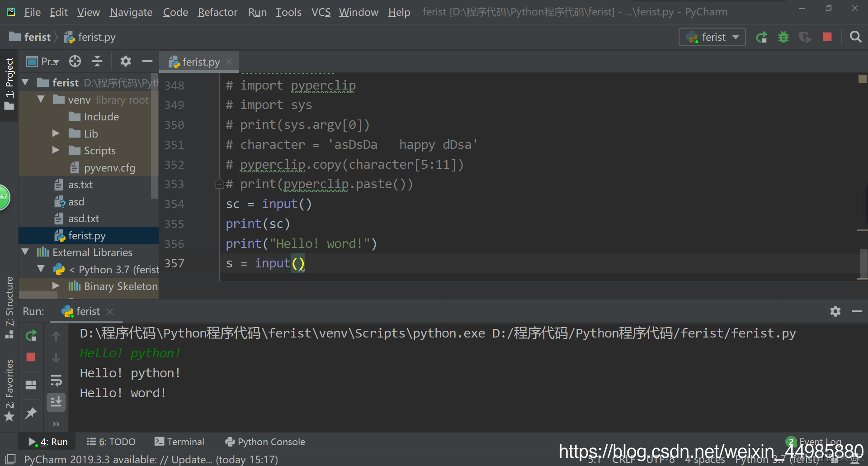Collapse all in the Project panel toolbar
The width and height of the screenshot is (868, 466).
(97, 61)
